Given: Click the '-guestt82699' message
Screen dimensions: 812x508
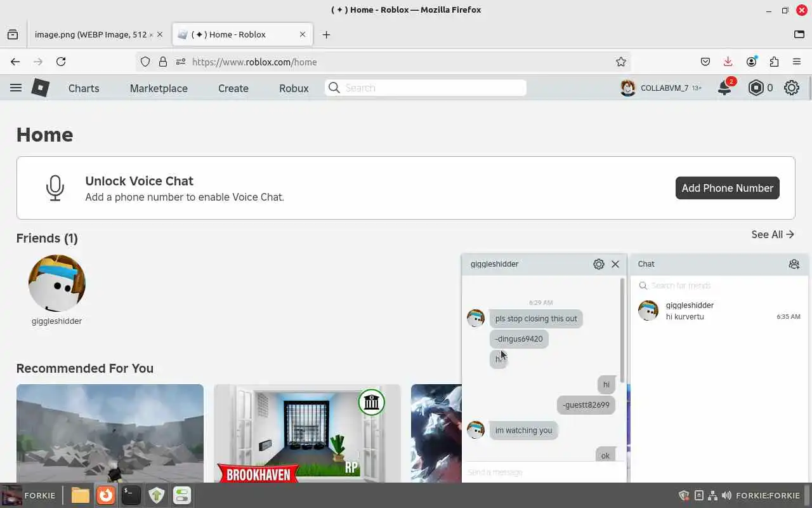Looking at the screenshot, I should [x=586, y=405].
